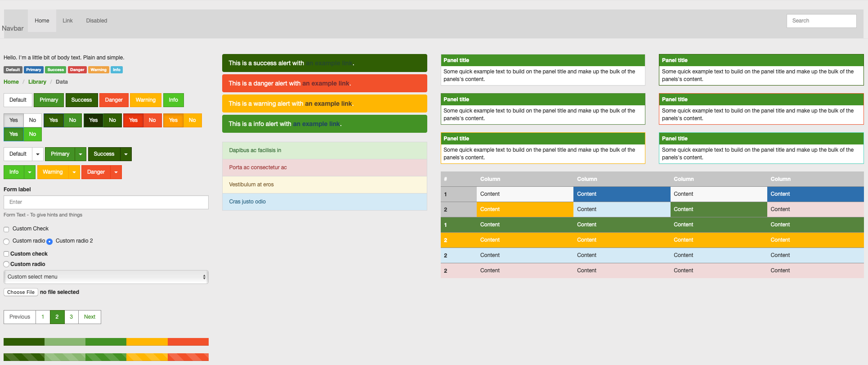
Task: Open the Danger split button dropdown caret
Action: (116, 172)
